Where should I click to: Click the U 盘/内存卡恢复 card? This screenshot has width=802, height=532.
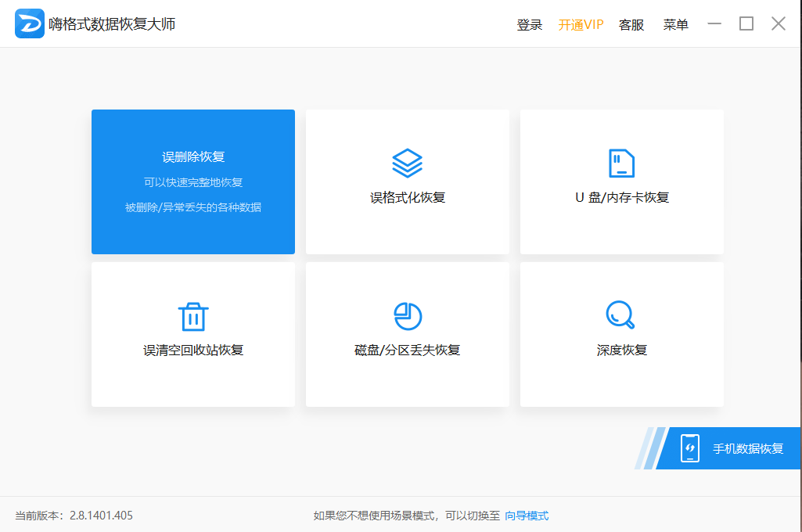pyautogui.click(x=620, y=182)
